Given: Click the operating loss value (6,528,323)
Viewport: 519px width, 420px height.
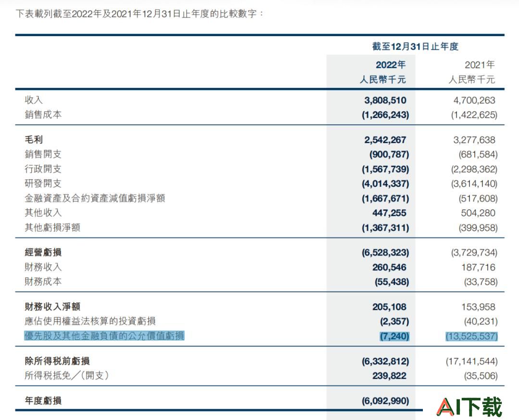Looking at the screenshot, I should tap(385, 253).
